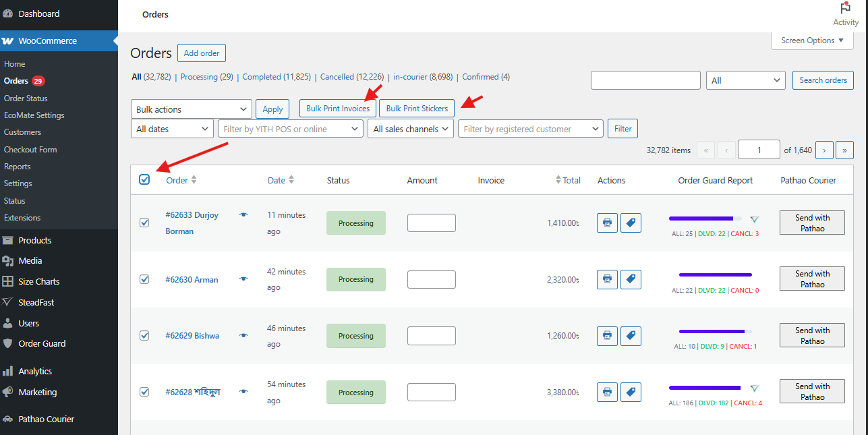Preview order #62629 via the eye icon

tap(243, 335)
